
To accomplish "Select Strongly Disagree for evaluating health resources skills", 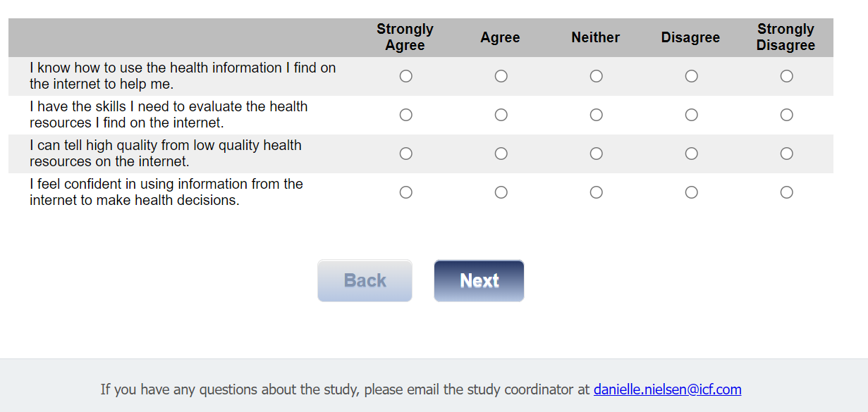I will (x=786, y=115).
